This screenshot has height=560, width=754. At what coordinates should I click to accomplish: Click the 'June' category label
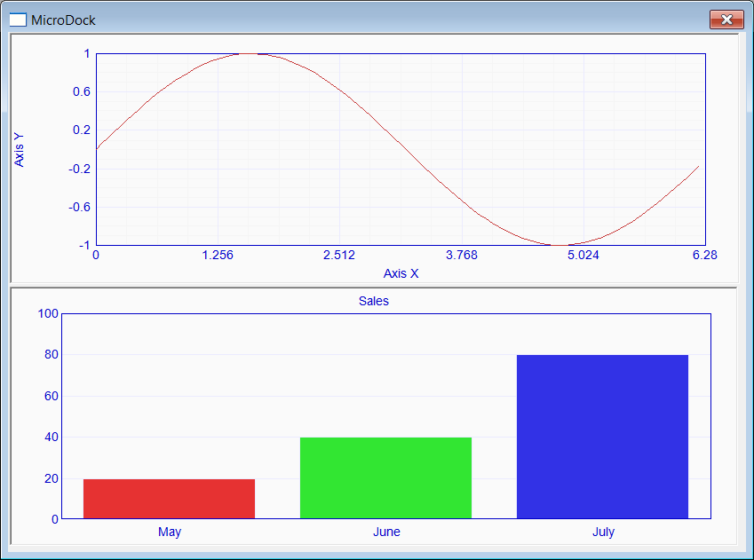tap(386, 532)
